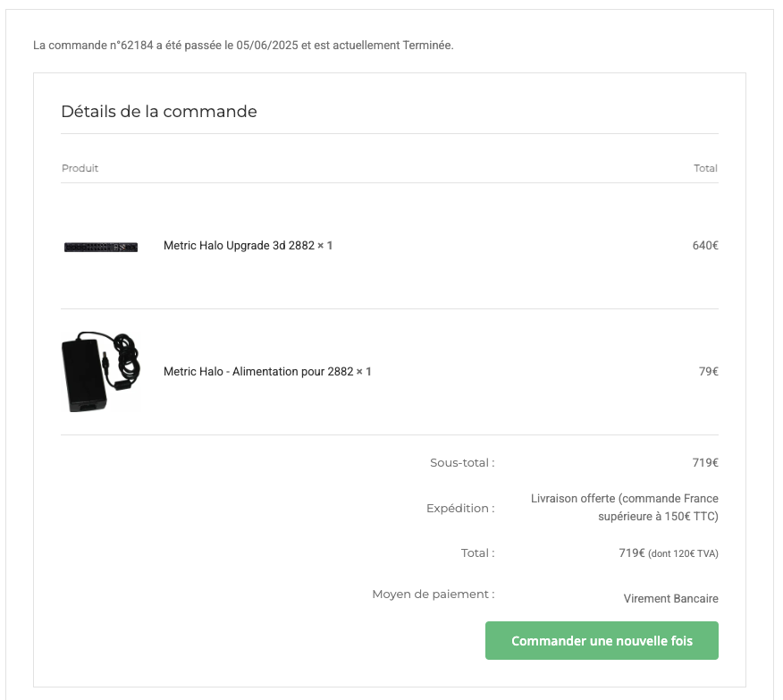Click the Produit column header
This screenshot has height=700, width=783.
click(x=80, y=168)
